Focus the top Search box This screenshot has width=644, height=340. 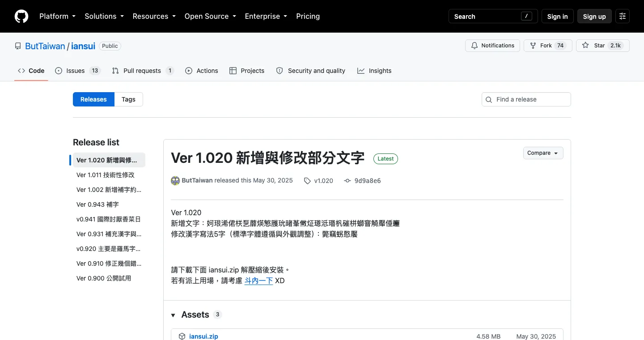click(x=493, y=16)
